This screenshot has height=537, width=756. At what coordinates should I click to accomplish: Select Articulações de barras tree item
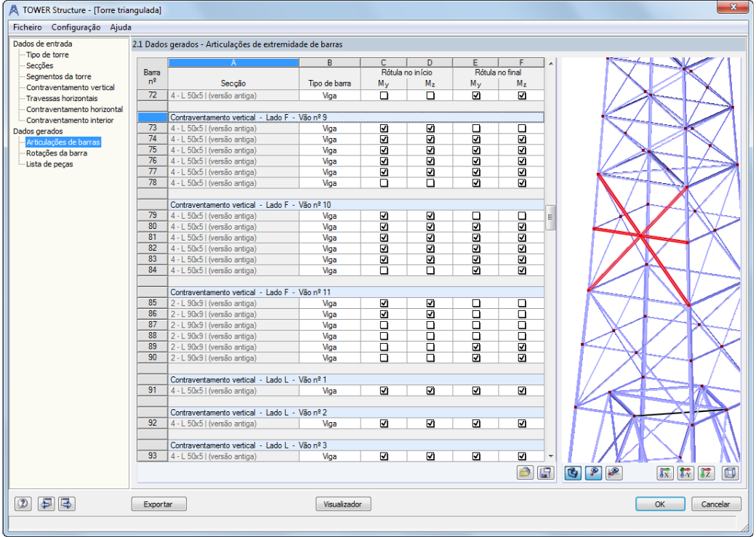63,142
